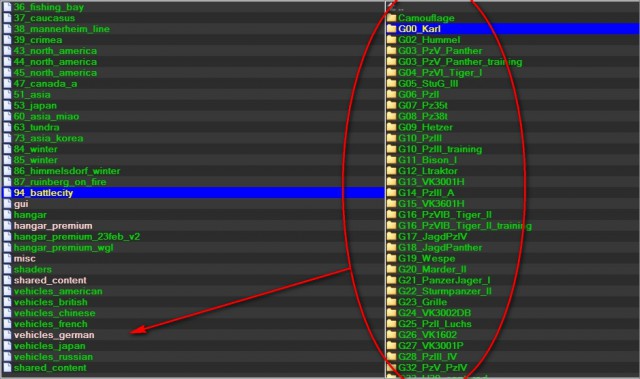Click the folder icon next to G19_Wespe

[x=391, y=259]
